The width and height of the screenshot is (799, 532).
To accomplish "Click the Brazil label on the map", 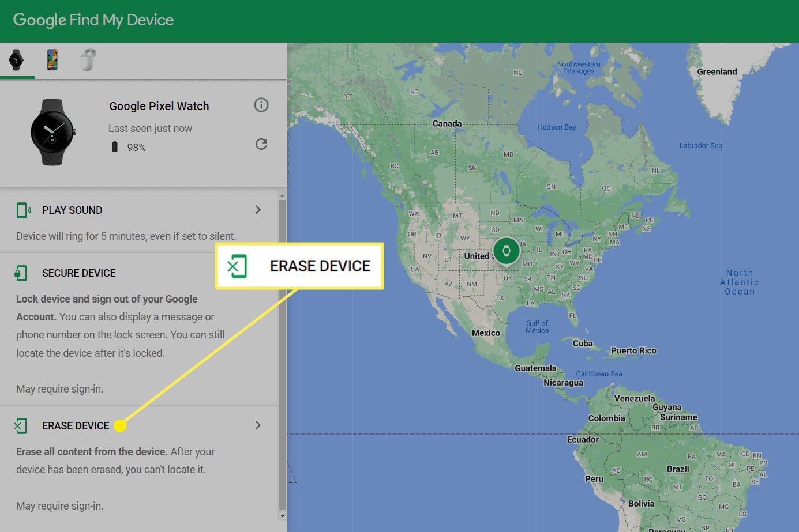I will [678, 469].
